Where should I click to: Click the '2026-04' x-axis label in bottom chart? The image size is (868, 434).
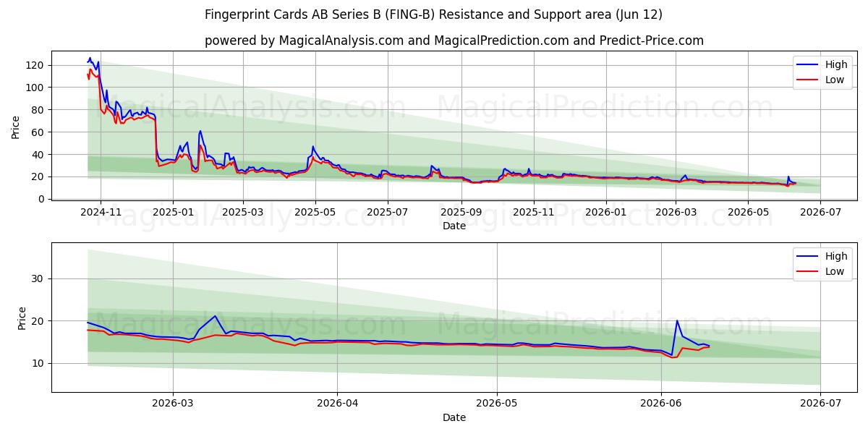click(x=336, y=404)
